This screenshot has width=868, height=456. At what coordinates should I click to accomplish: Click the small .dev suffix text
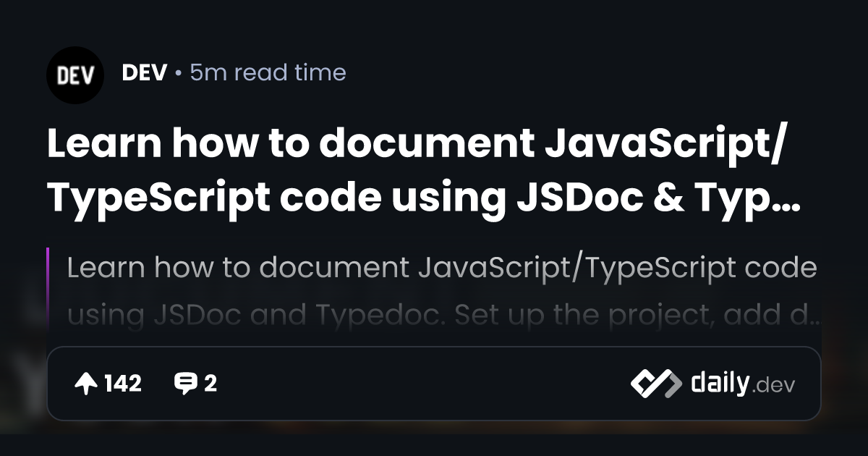pos(773,386)
